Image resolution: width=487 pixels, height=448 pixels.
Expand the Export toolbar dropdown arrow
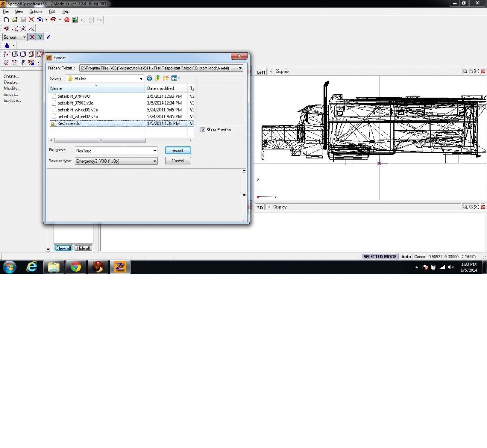click(60, 20)
